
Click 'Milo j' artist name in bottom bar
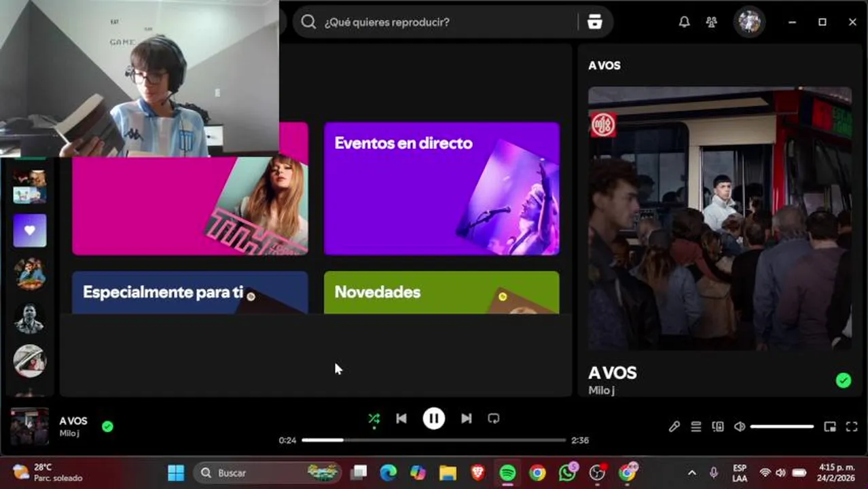point(69,433)
